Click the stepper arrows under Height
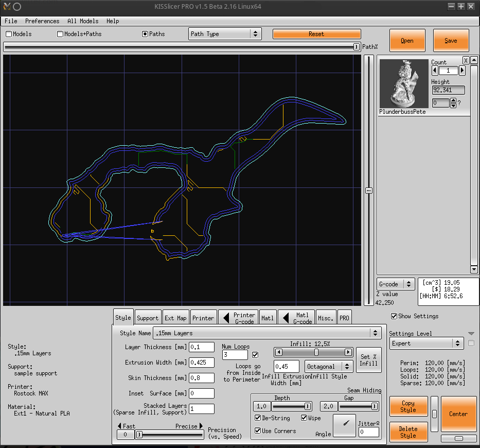The image size is (480, 448). (x=453, y=103)
